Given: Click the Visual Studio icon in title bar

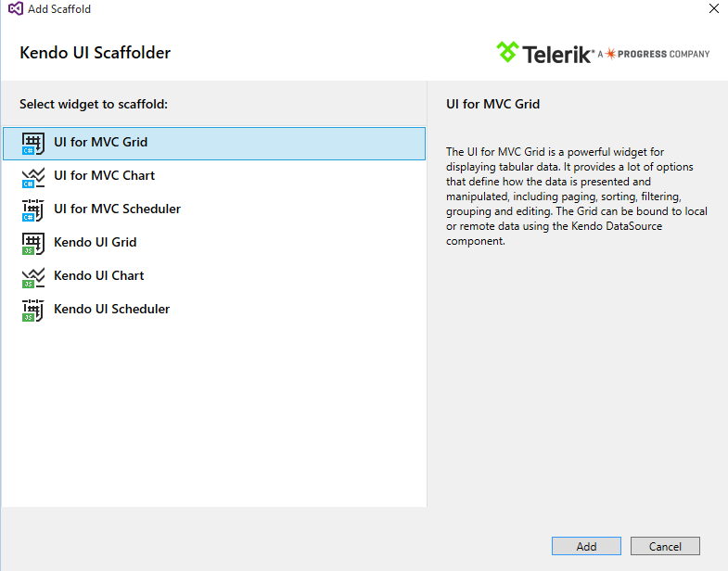Looking at the screenshot, I should [x=16, y=9].
